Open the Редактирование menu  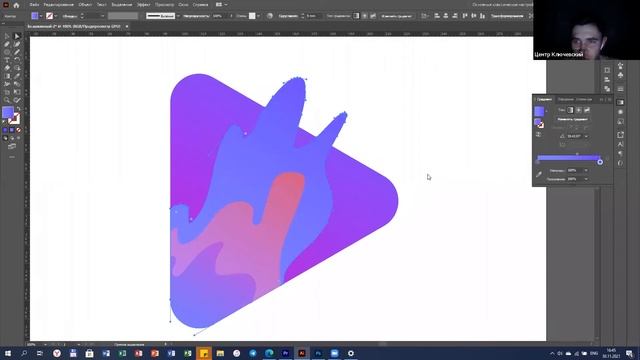58,4
